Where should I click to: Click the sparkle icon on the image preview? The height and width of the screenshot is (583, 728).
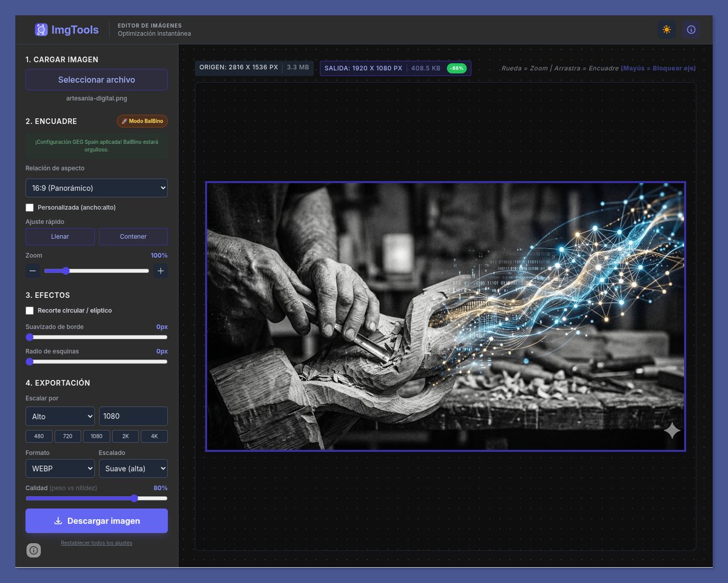[672, 431]
